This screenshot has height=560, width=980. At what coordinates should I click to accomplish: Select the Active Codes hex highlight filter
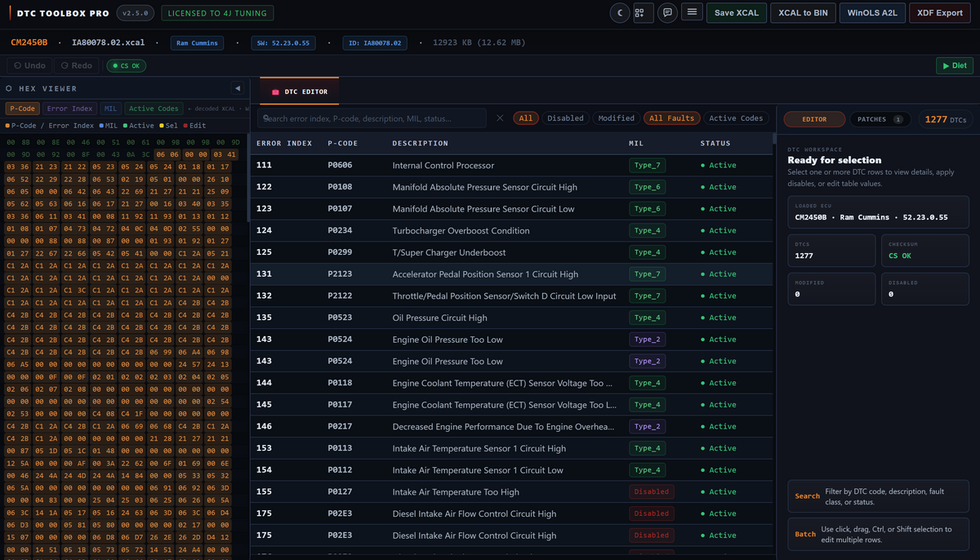154,109
